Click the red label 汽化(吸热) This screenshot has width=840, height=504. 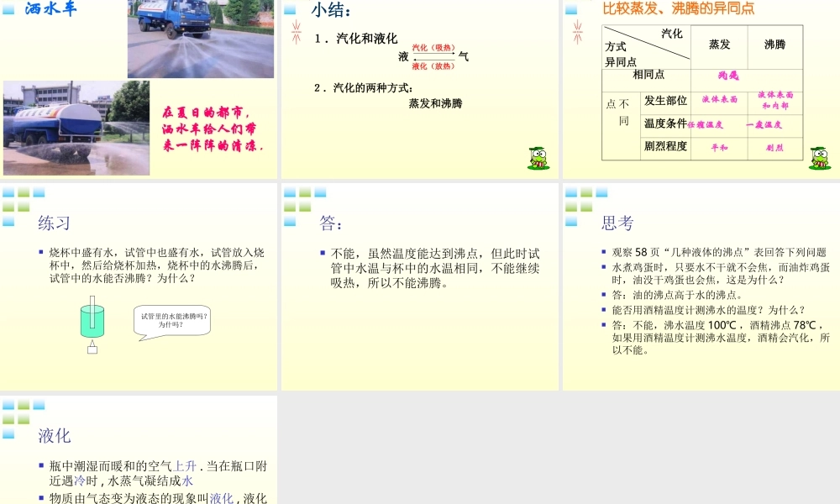[433, 48]
